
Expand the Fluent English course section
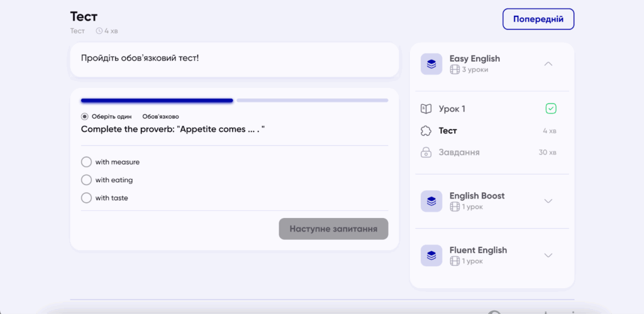click(548, 255)
